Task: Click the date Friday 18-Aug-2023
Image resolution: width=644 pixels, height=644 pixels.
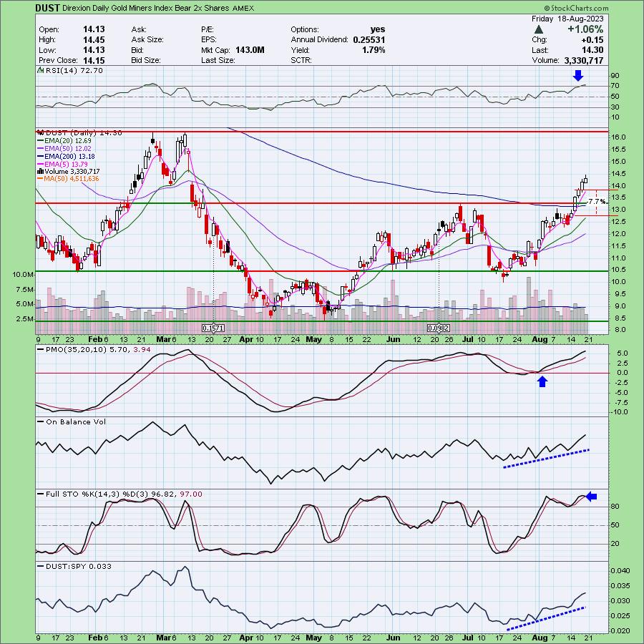Action: click(567, 19)
